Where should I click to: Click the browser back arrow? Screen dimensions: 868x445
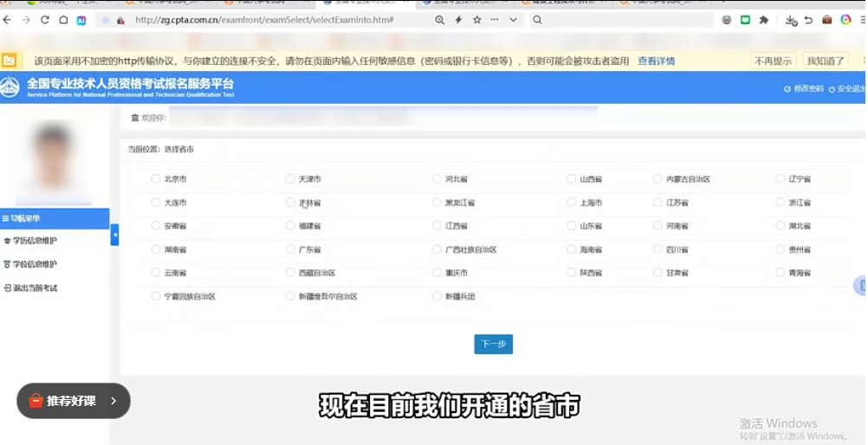tap(8, 20)
